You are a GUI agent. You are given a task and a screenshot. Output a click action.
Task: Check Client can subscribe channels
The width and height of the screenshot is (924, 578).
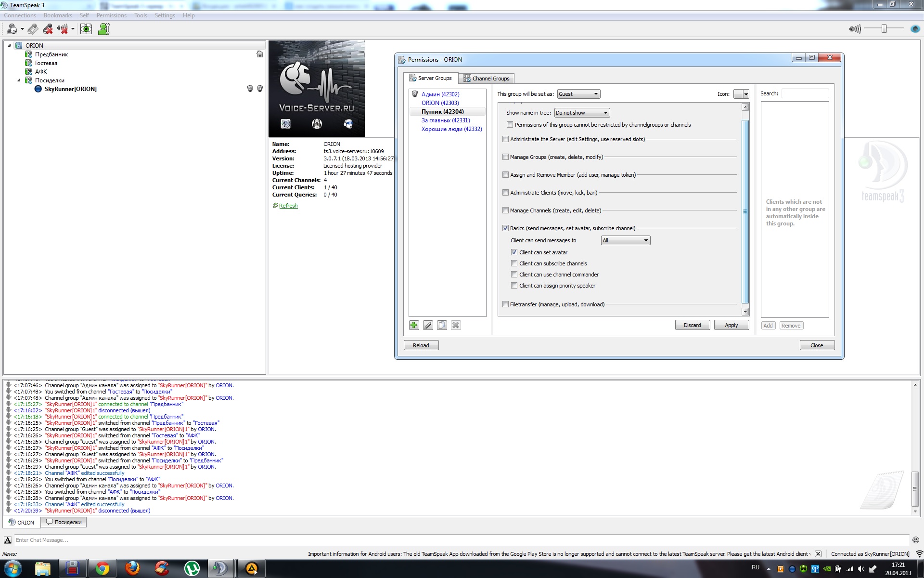pos(514,263)
